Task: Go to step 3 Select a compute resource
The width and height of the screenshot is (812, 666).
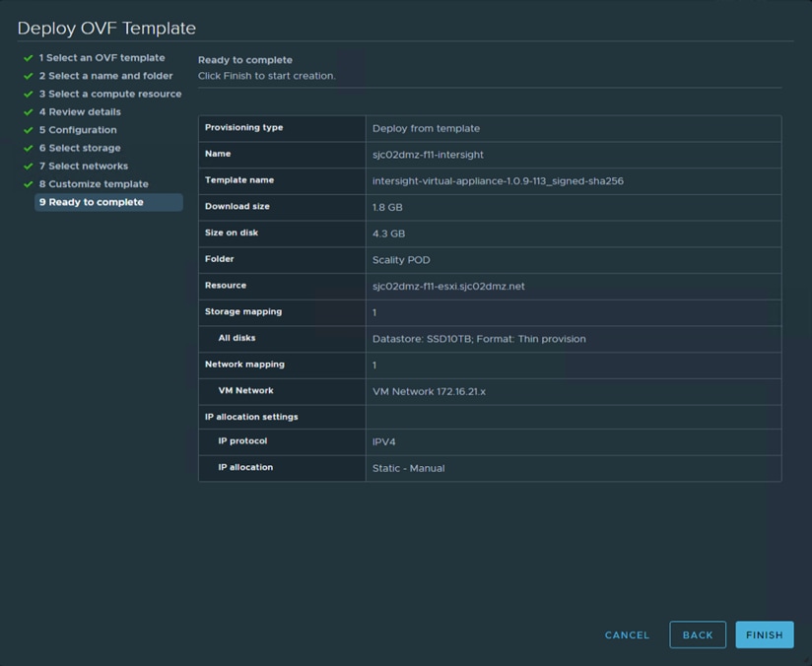Action: [x=110, y=95]
